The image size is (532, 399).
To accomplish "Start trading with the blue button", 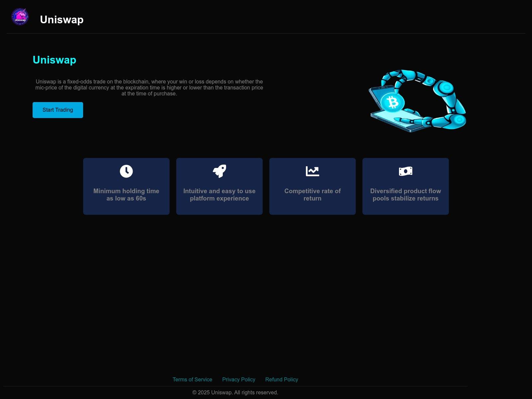I will tap(58, 110).
